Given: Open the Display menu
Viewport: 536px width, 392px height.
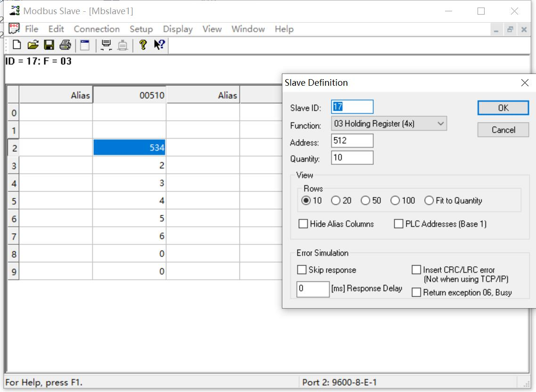Looking at the screenshot, I should tap(178, 29).
